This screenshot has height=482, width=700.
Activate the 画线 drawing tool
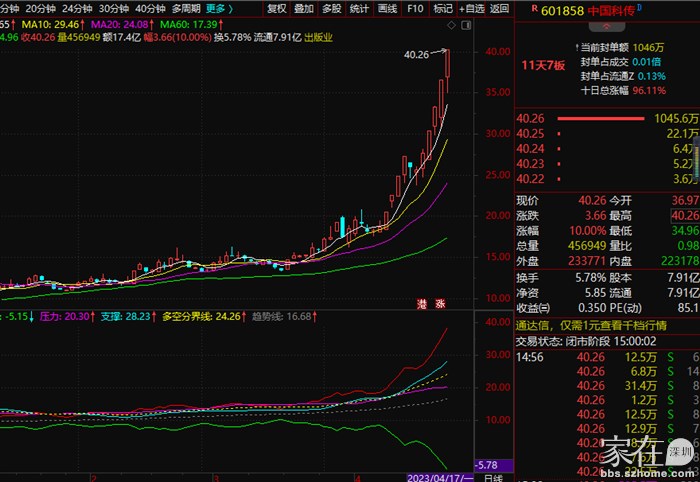[387, 8]
